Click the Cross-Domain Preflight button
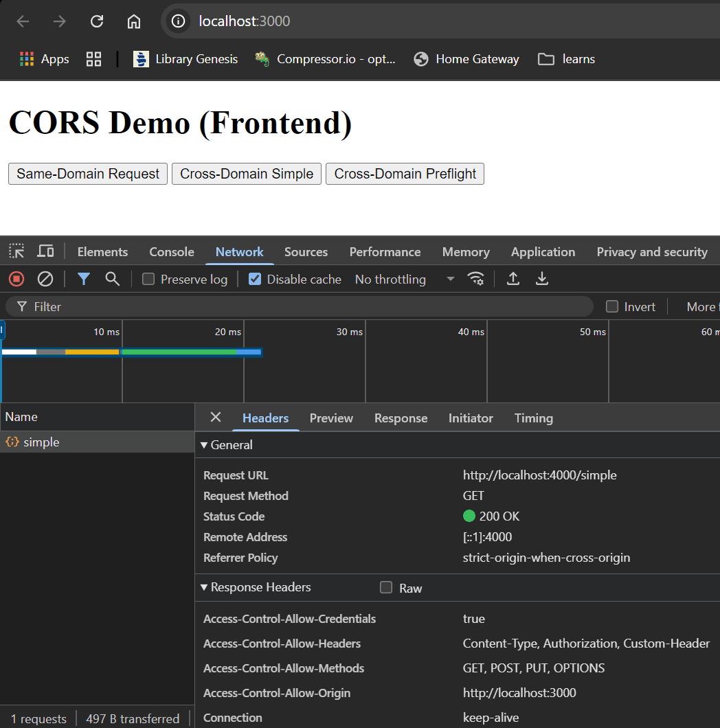 click(405, 174)
